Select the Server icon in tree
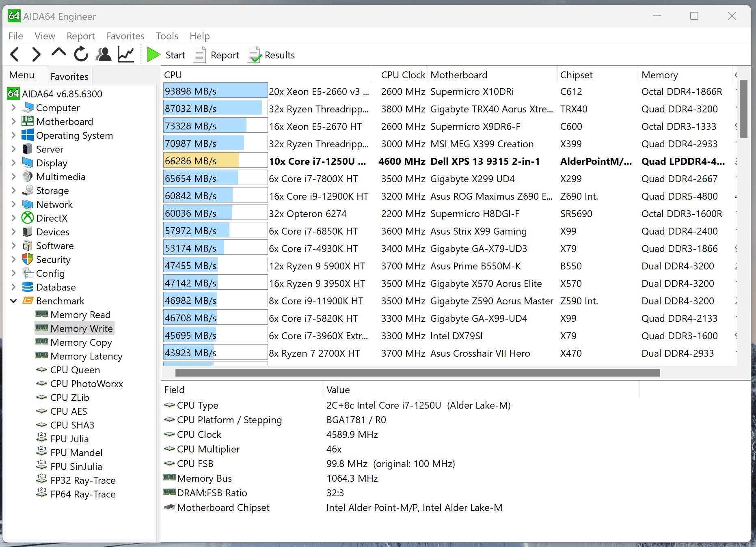756x547 pixels. click(x=28, y=149)
